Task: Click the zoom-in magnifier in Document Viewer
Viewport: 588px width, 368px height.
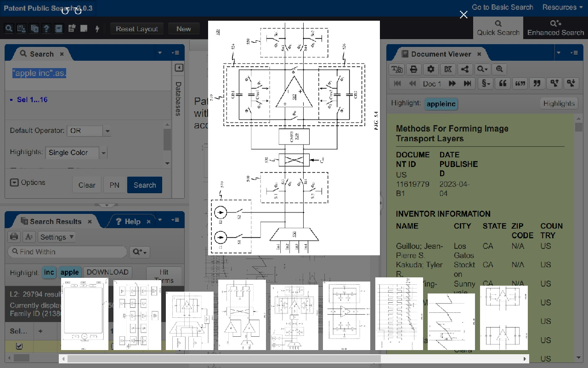Action: [x=499, y=69]
